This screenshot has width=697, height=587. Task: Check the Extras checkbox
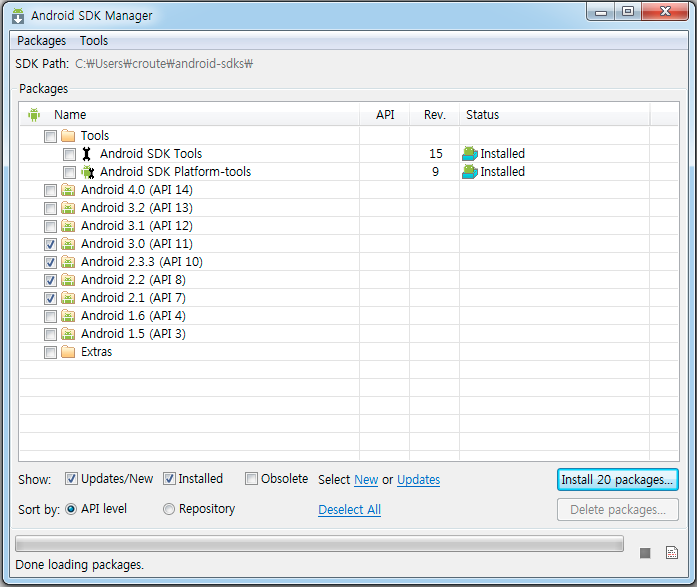click(50, 352)
